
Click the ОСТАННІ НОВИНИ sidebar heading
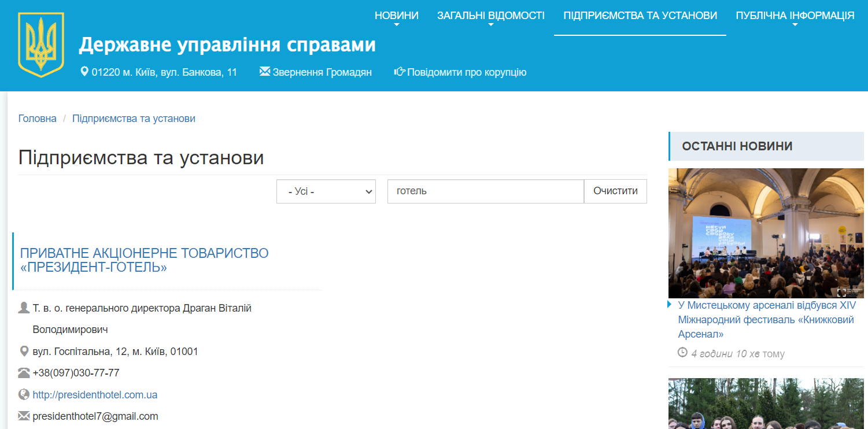coord(737,146)
